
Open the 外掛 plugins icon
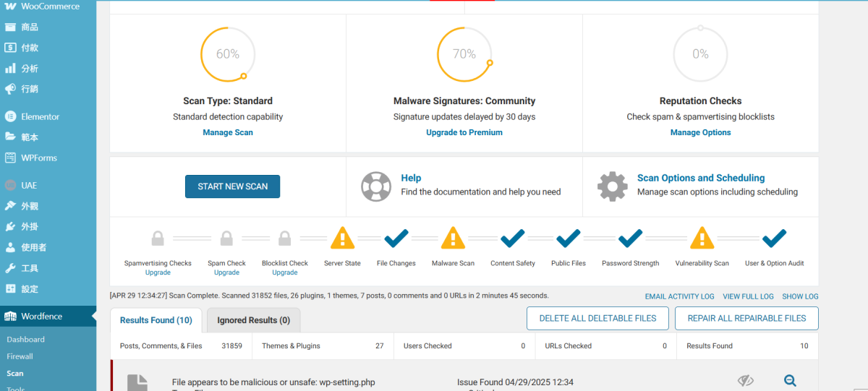point(10,226)
